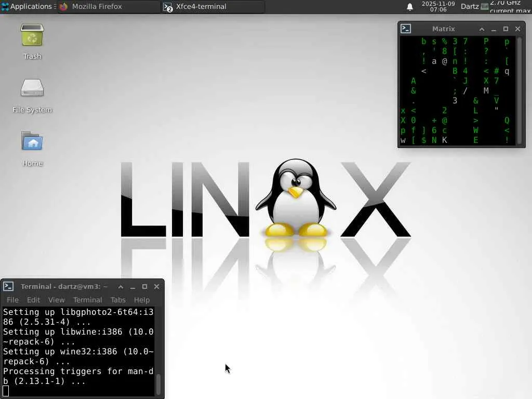Open the Applications menu in the panel
The height and width of the screenshot is (399, 532).
pos(28,6)
